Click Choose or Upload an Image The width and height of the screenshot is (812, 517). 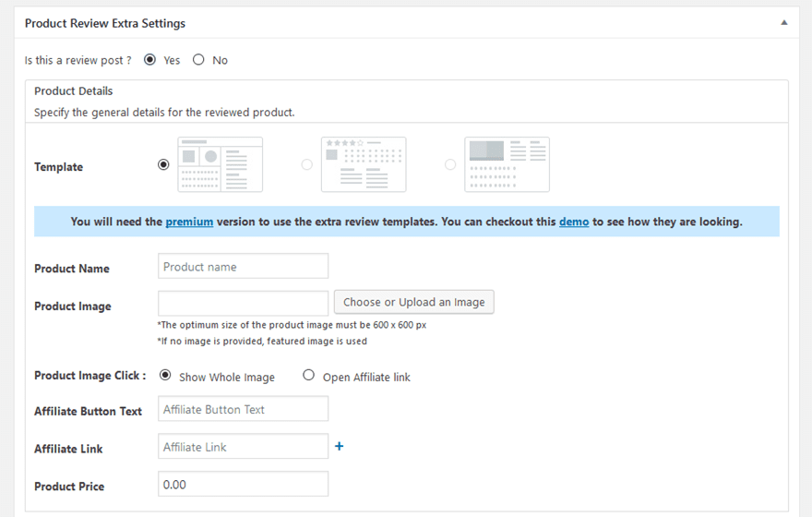tap(413, 302)
